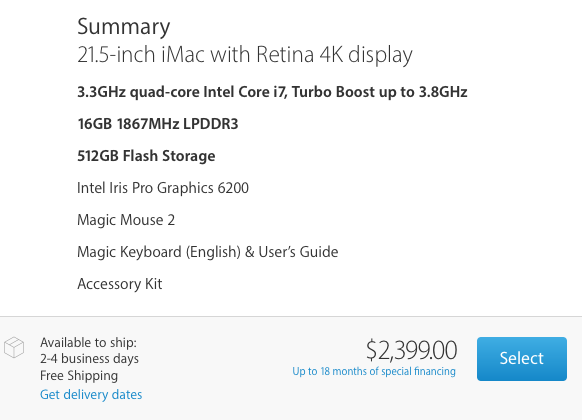Click the Magic Keyboard (English) & User's Guide item
582x420 pixels.
coord(208,252)
